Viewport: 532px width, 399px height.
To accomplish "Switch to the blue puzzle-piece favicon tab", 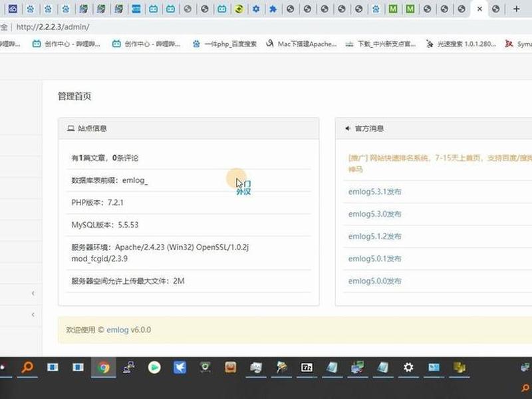I will pos(273,9).
